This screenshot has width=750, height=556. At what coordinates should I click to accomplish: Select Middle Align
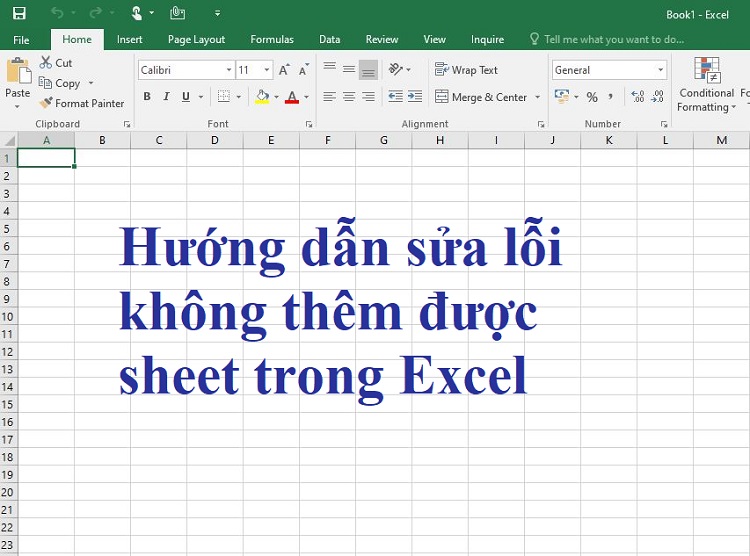click(x=349, y=70)
